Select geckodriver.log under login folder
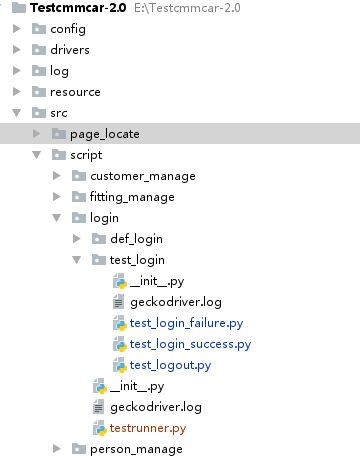 pyautogui.click(x=156, y=407)
